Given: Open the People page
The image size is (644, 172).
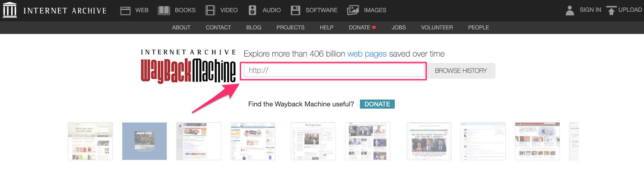Looking at the screenshot, I should coord(478,28).
